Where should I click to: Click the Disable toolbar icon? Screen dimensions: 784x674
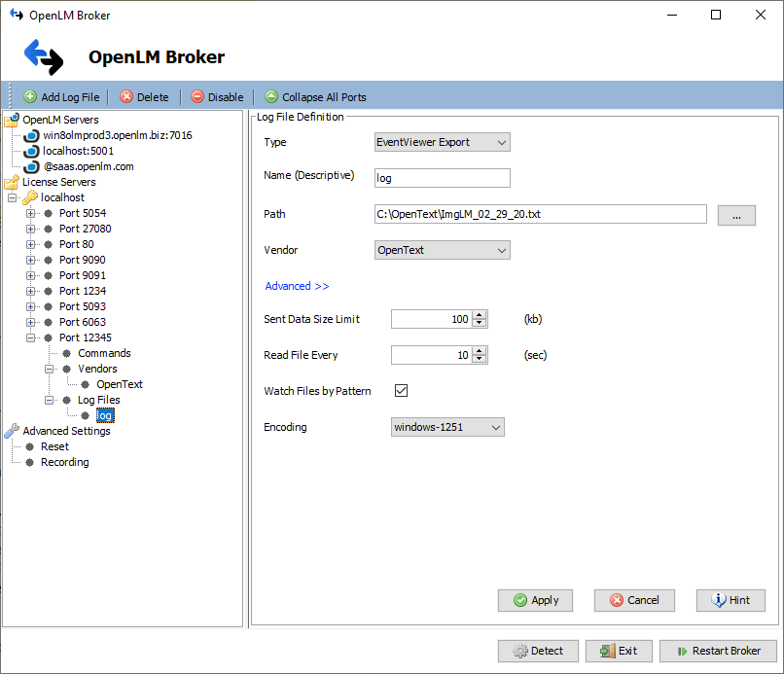197,97
